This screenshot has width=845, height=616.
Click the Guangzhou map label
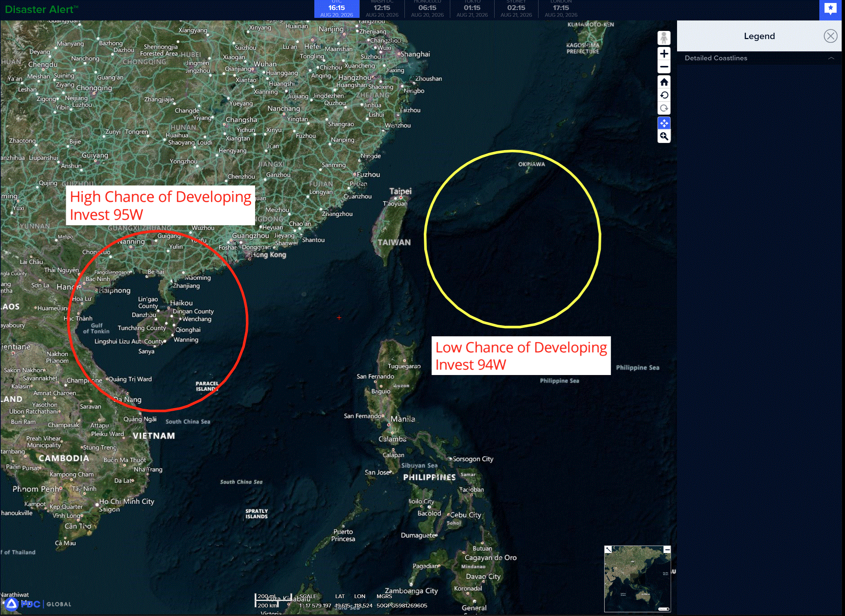click(250, 236)
